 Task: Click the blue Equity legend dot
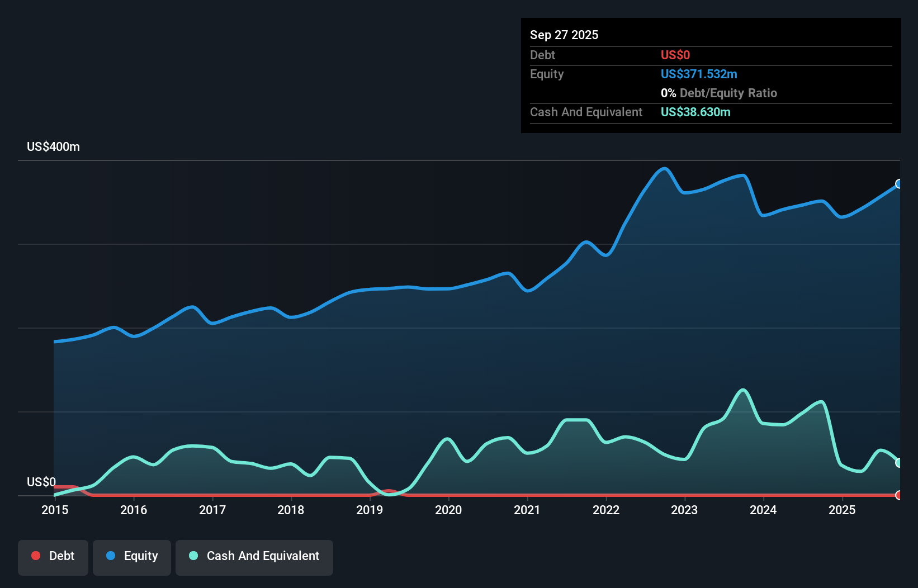(x=111, y=556)
